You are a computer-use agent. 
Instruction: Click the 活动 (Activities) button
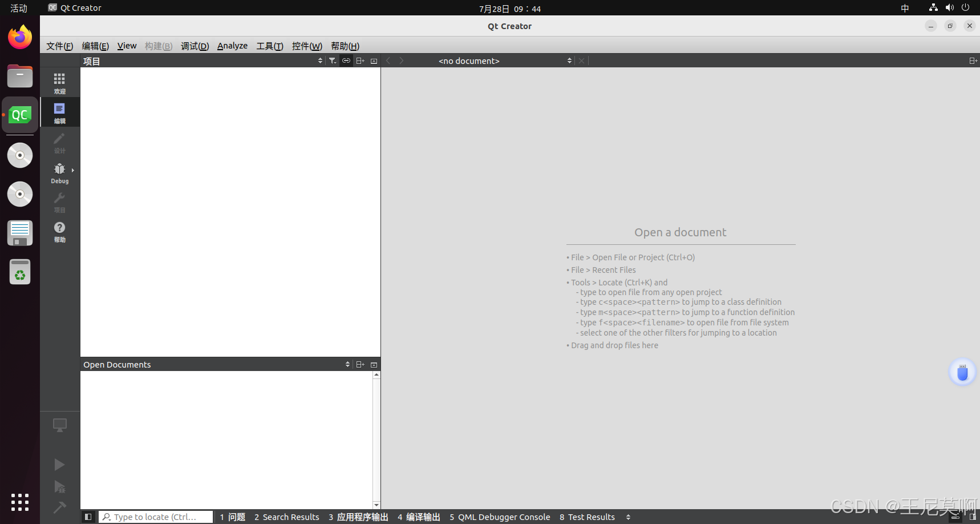pyautogui.click(x=19, y=8)
